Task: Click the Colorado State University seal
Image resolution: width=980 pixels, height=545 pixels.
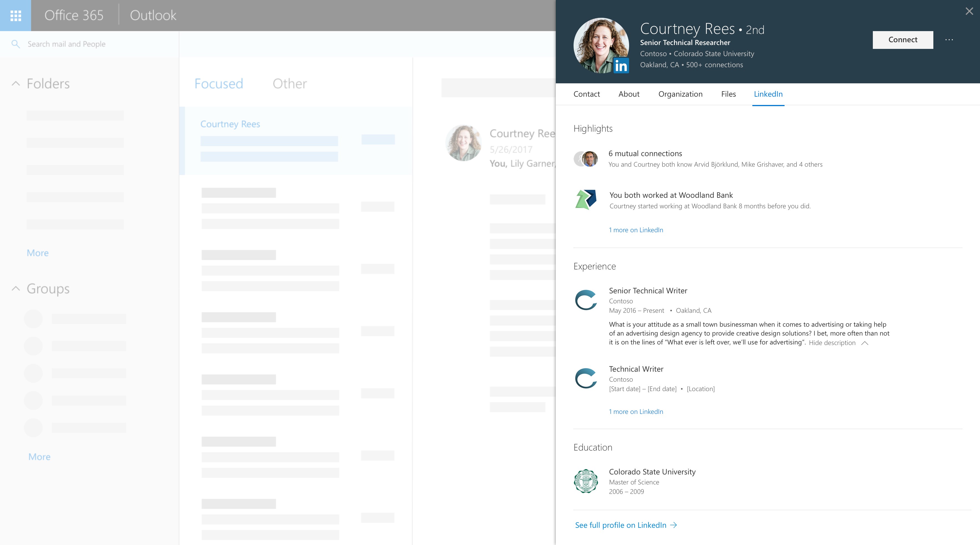Action: (x=586, y=481)
